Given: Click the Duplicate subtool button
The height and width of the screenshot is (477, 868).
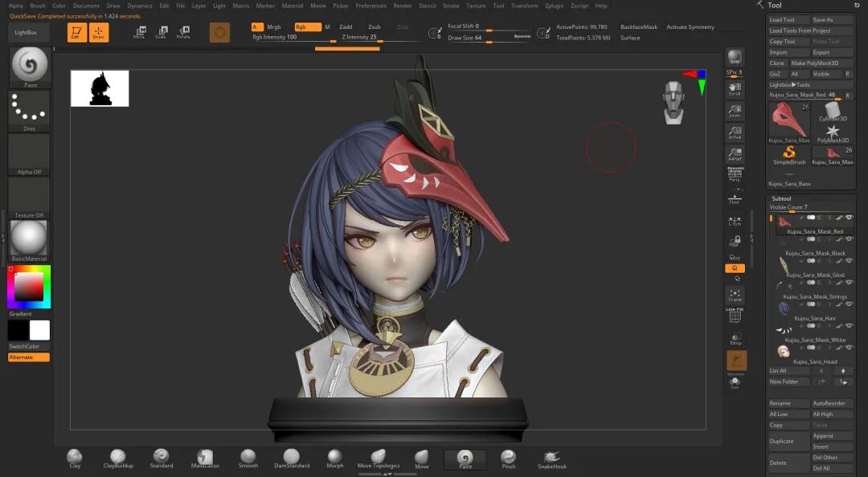Looking at the screenshot, I should coord(788,441).
